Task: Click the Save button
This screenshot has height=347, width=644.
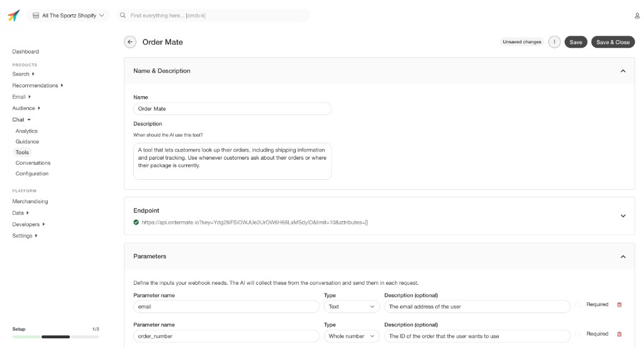Action: [575, 42]
